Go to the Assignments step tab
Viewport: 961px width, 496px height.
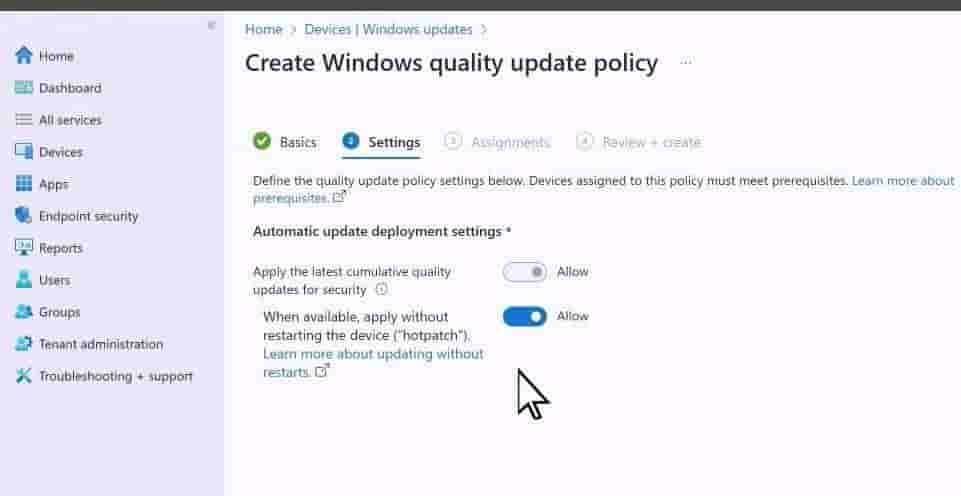(x=497, y=142)
